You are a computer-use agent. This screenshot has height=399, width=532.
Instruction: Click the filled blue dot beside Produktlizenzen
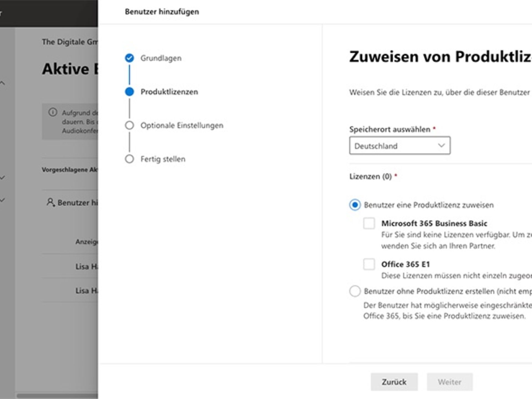point(129,92)
